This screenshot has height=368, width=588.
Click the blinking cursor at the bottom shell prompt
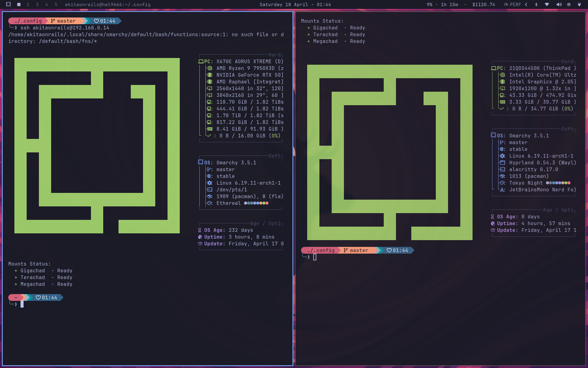point(22,304)
